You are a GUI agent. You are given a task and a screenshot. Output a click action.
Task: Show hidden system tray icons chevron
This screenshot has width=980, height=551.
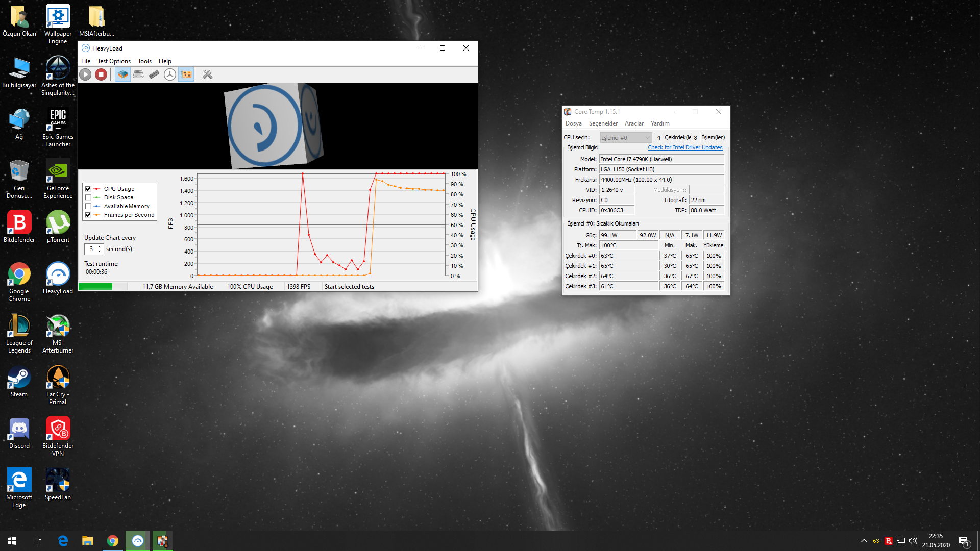click(864, 541)
